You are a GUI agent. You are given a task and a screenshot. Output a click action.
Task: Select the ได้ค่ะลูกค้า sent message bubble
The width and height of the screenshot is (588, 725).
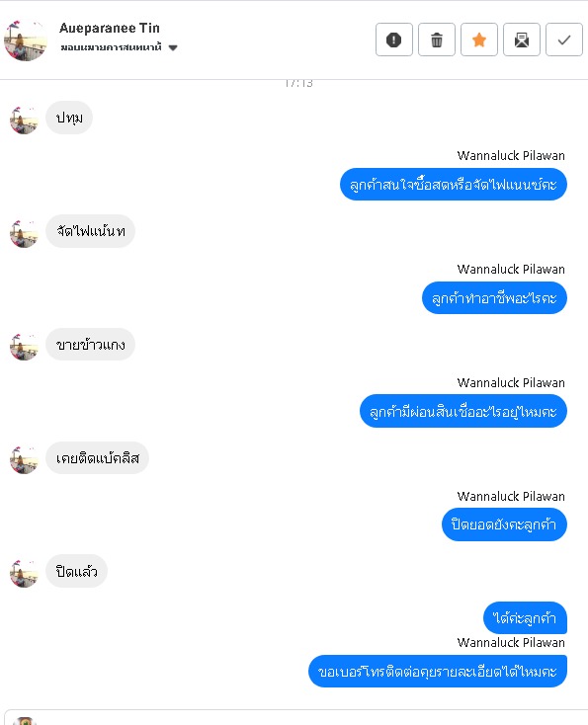pyautogui.click(x=525, y=617)
